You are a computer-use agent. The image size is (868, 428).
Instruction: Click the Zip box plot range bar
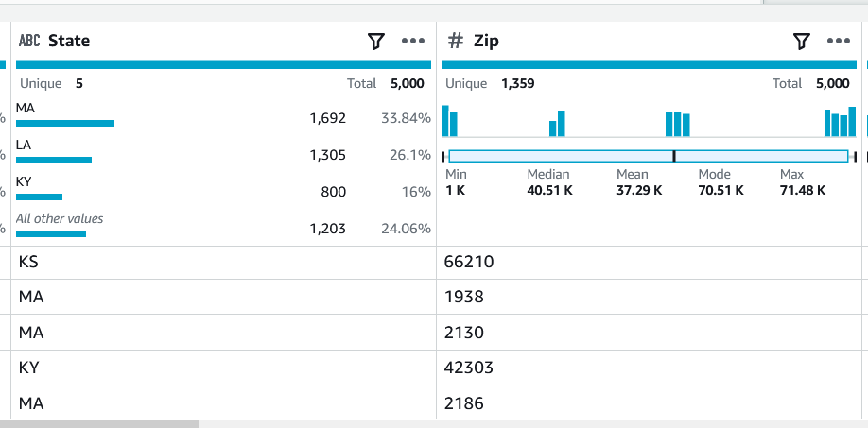(567, 156)
